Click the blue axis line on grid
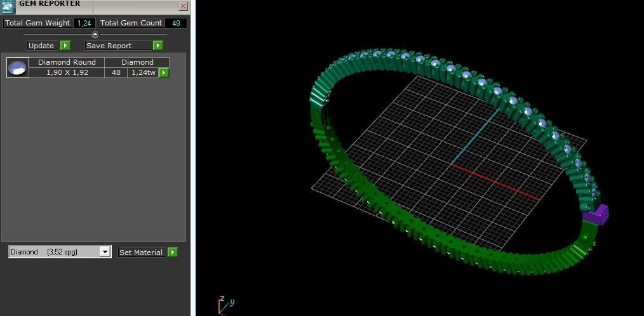 [475, 136]
